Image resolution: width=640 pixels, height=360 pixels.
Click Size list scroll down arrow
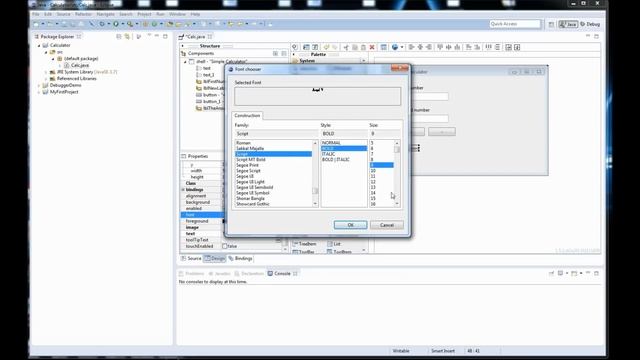click(x=397, y=204)
